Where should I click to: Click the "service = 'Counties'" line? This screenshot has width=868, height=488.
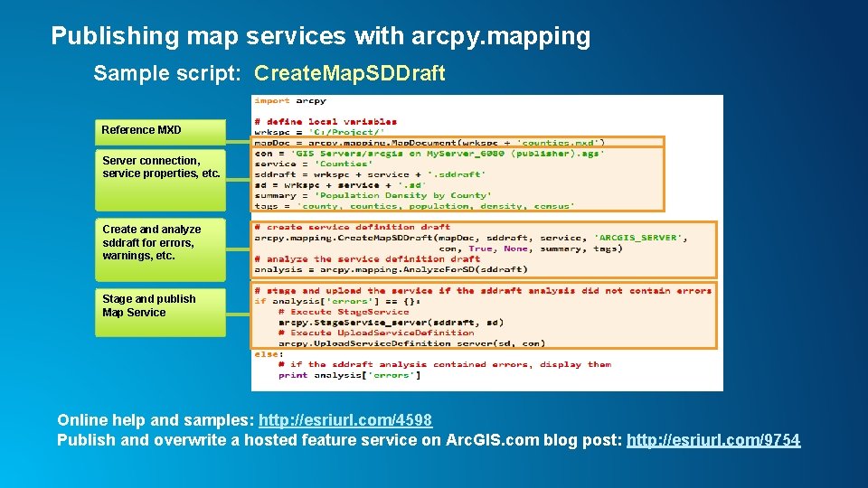click(314, 164)
